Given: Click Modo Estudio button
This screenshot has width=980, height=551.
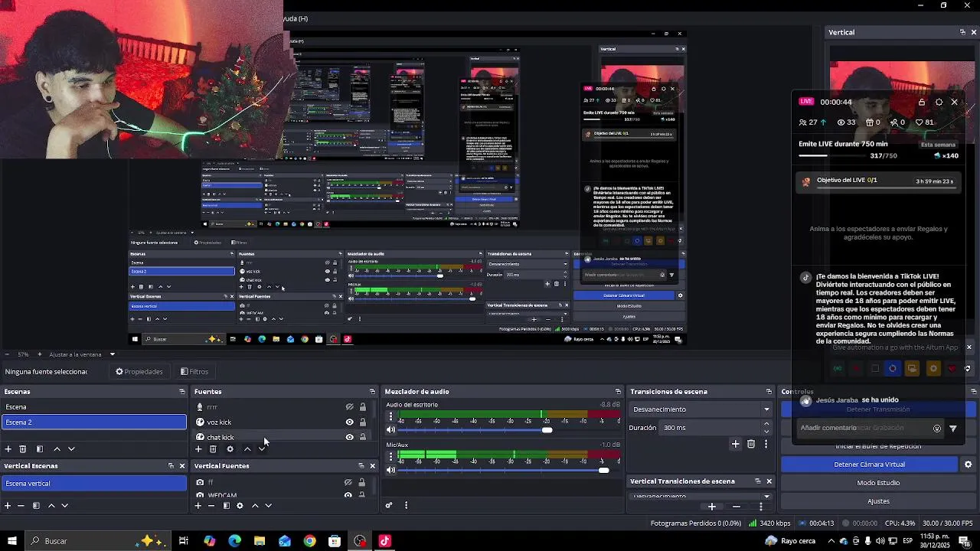Looking at the screenshot, I should (x=878, y=483).
